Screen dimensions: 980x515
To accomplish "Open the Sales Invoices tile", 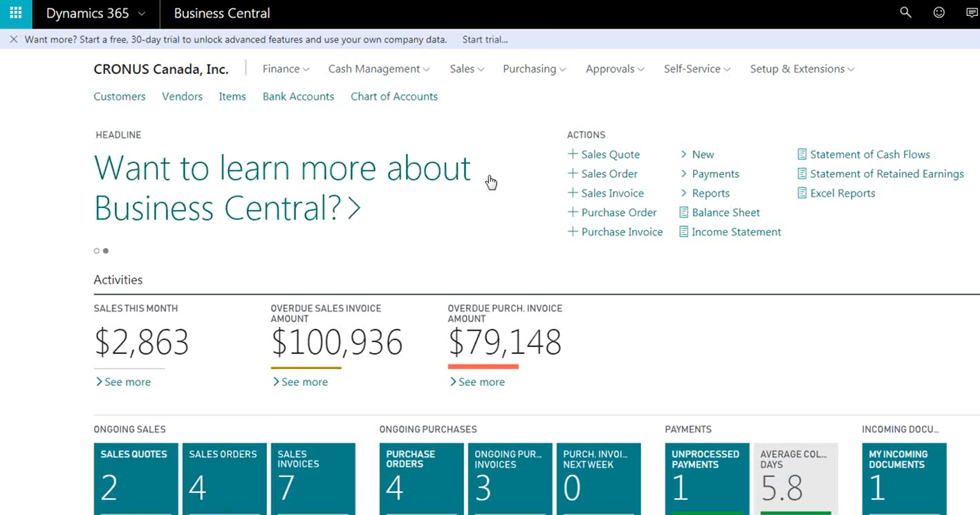I will [313, 479].
